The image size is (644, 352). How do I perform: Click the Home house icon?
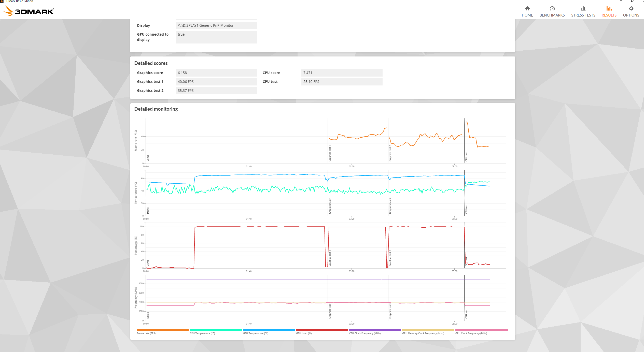pyautogui.click(x=527, y=8)
